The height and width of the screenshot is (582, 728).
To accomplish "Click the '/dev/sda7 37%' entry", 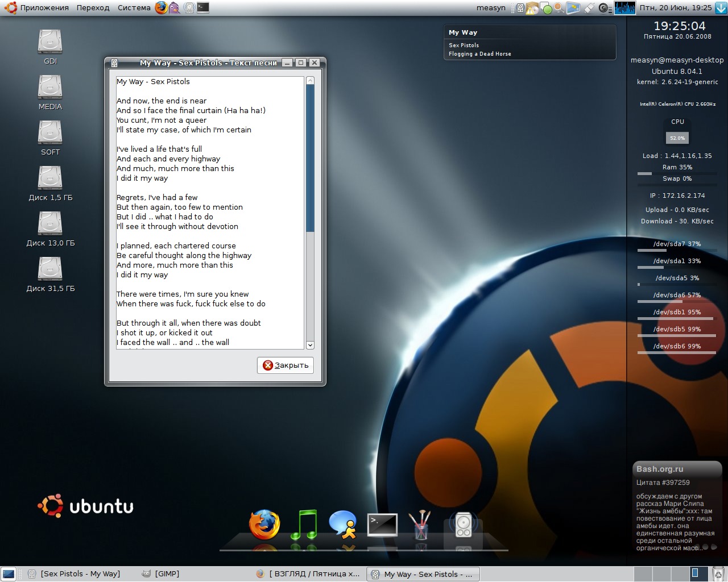I will pyautogui.click(x=677, y=244).
